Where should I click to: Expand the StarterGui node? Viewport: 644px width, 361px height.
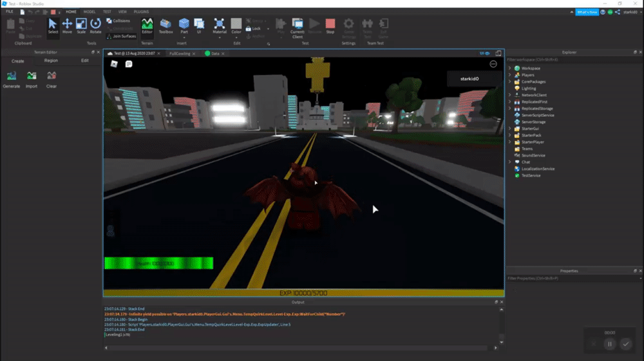pyautogui.click(x=510, y=128)
